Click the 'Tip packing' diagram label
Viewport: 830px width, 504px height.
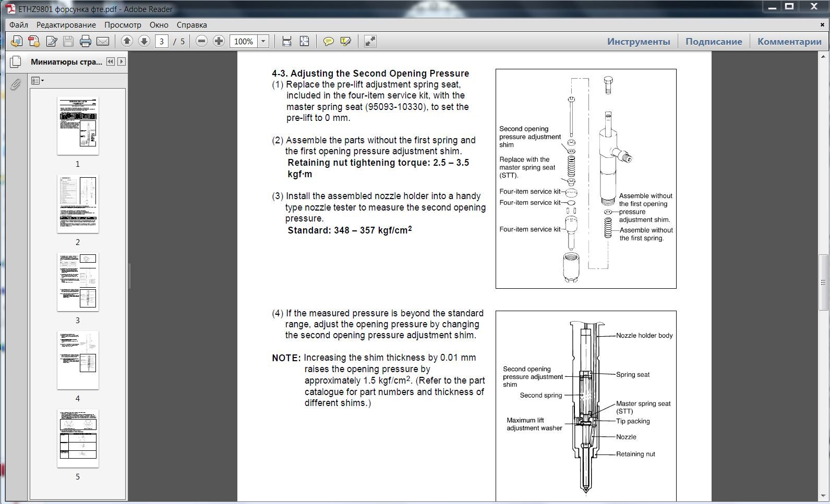(x=633, y=421)
